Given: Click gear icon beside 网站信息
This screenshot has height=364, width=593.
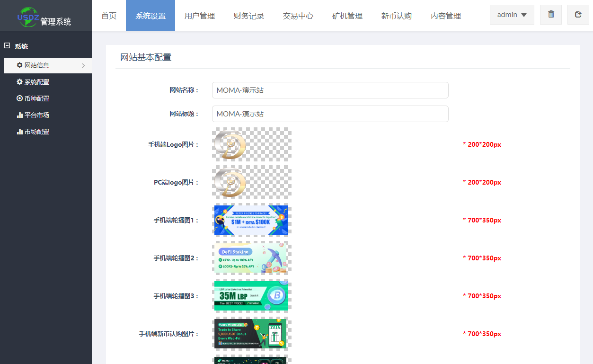Looking at the screenshot, I should pyautogui.click(x=19, y=65).
